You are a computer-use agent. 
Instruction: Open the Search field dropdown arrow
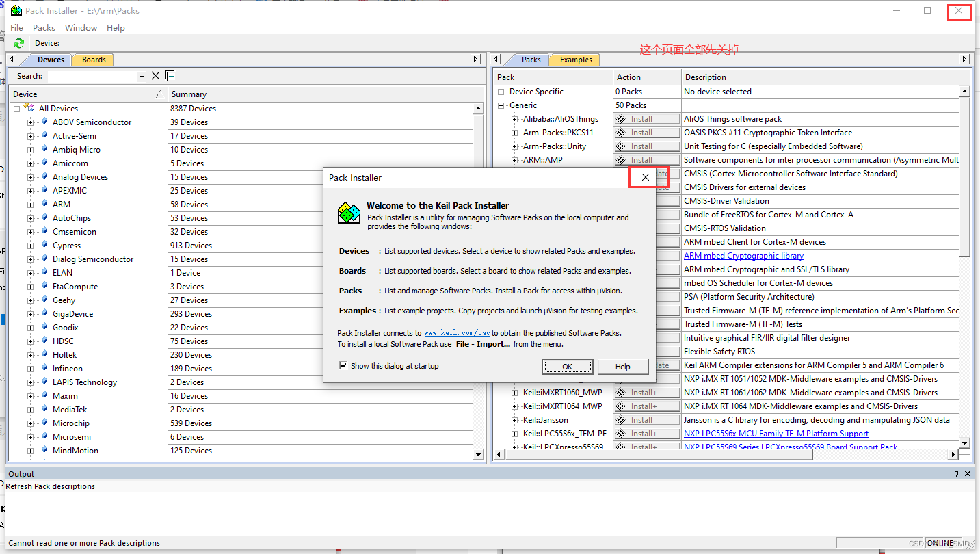click(x=142, y=77)
